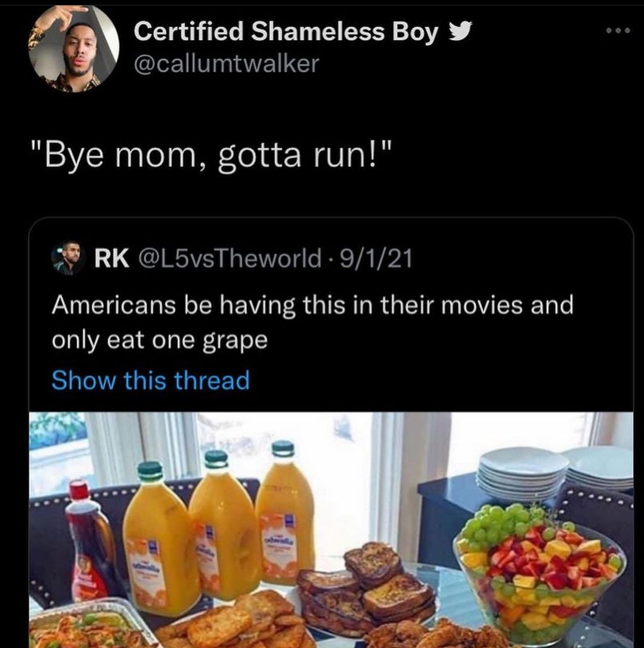This screenshot has height=648, width=644.
Task: Click the stack of white plates
Action: 522,474
